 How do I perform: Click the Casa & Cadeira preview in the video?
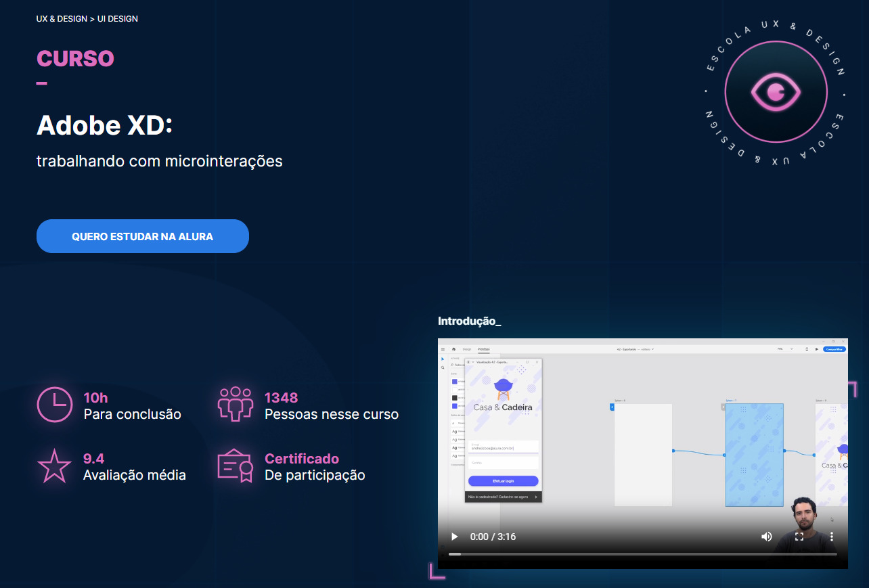point(503,430)
